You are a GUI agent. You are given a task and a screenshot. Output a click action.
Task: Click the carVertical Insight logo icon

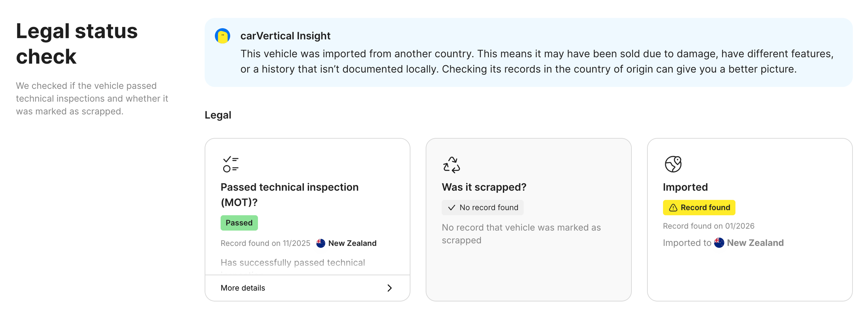pyautogui.click(x=223, y=36)
